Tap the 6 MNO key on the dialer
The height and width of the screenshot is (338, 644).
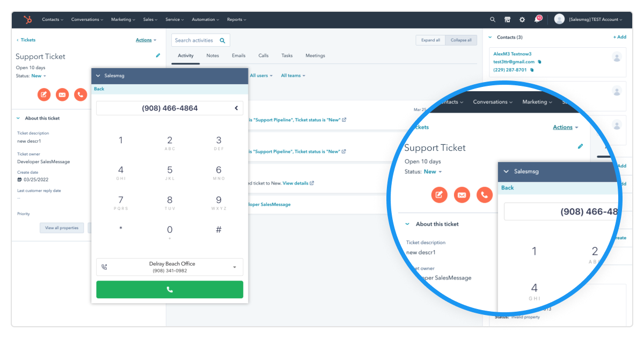[218, 173]
